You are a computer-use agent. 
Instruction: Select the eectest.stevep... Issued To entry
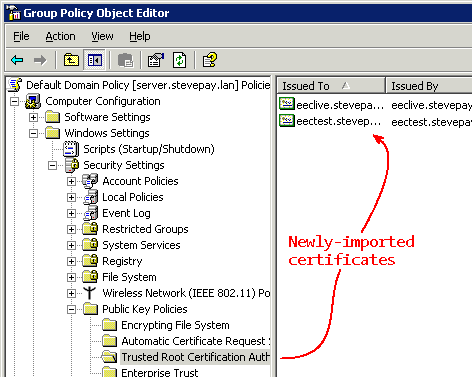[x=339, y=121]
